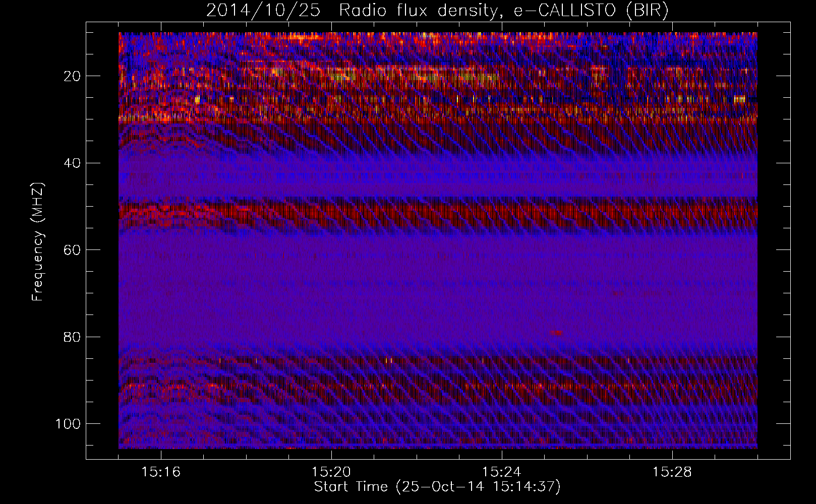Click the plot title '2014/10/25 Radio flux density, e-CALLISTO (BIR)'
Screen dimensions: 816x504
(x=438, y=10)
